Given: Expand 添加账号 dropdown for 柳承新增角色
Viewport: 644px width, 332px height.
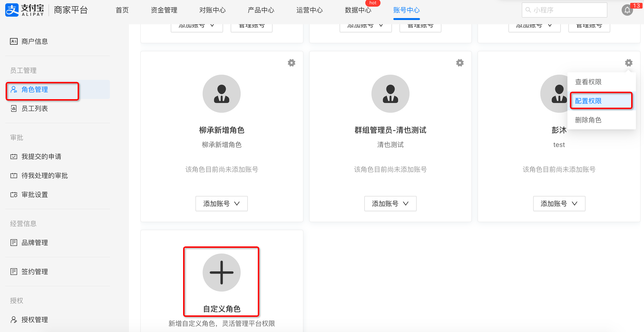Looking at the screenshot, I should coord(221,204).
